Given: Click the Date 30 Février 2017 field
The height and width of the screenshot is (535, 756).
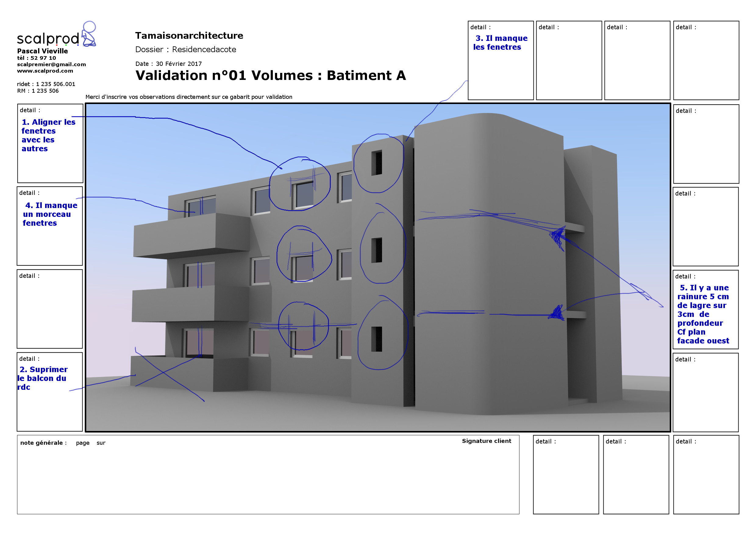Looking at the screenshot, I should (169, 64).
